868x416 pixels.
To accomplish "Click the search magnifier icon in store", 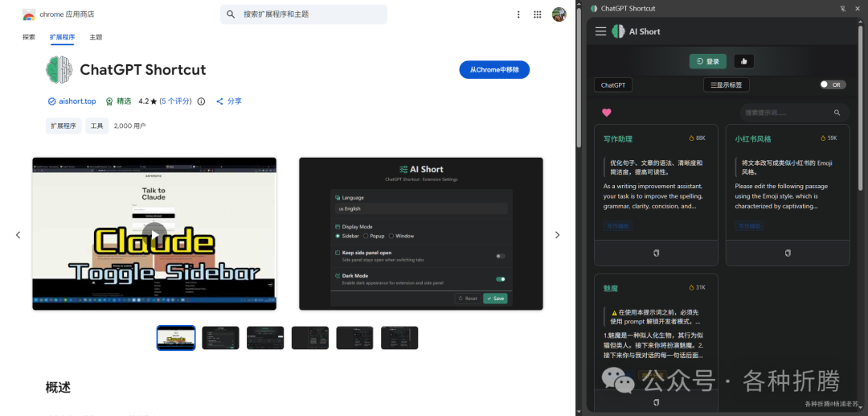I will point(231,14).
